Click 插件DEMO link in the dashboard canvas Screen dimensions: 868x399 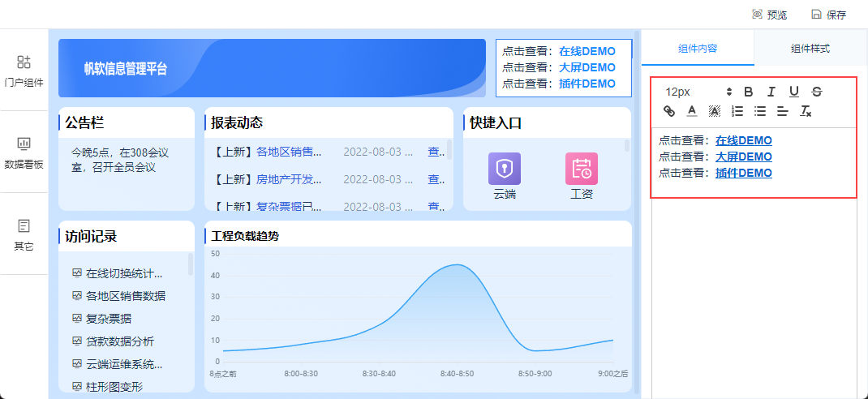587,84
